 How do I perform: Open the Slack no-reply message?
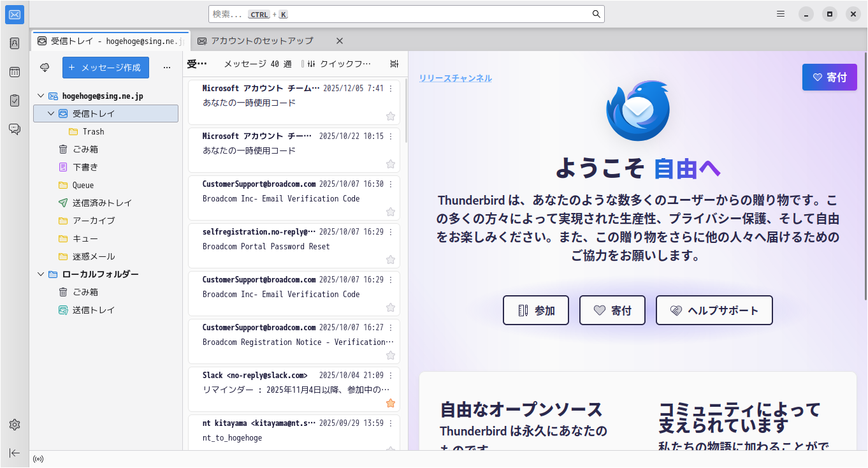pyautogui.click(x=294, y=389)
